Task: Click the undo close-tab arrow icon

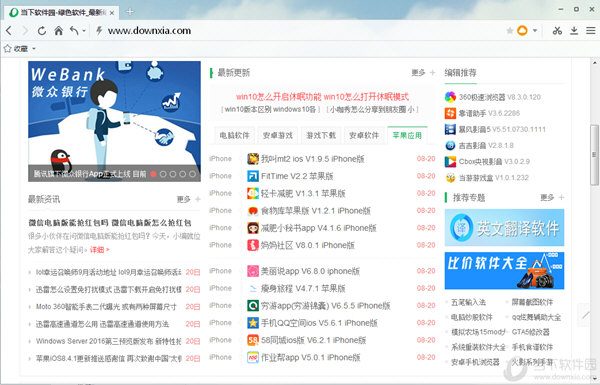Action: tap(74, 31)
